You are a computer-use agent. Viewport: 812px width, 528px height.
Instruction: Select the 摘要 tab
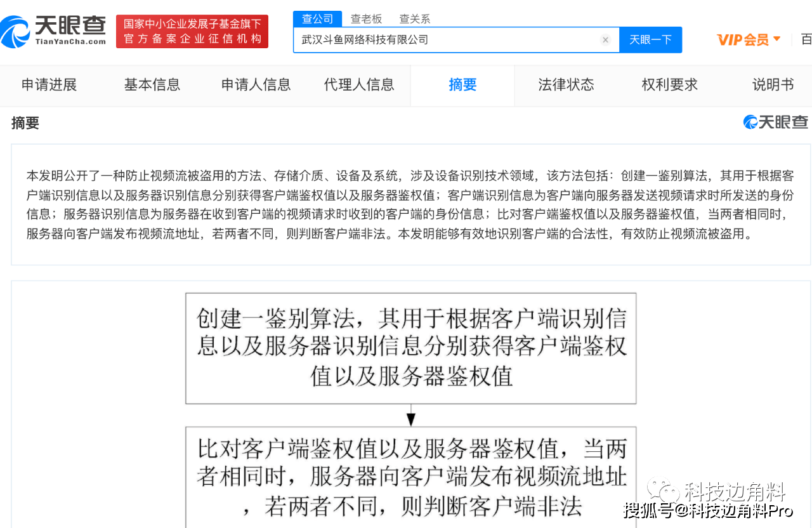[x=462, y=85]
